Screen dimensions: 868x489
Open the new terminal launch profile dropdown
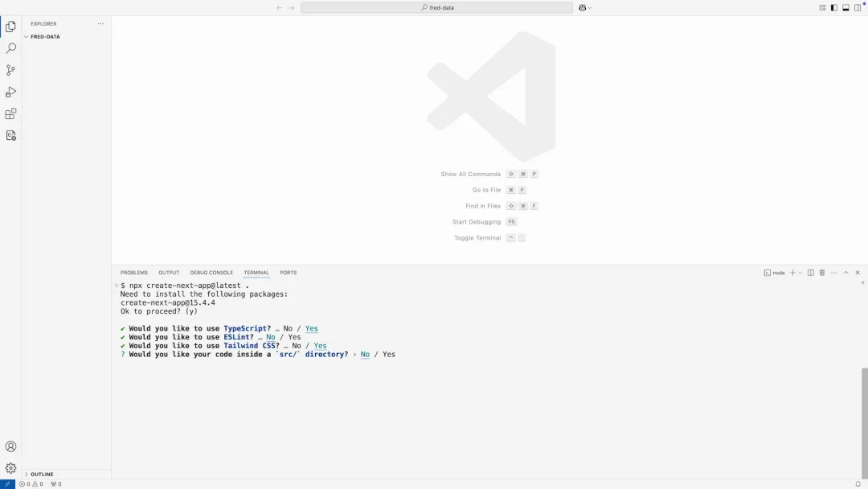click(x=800, y=273)
